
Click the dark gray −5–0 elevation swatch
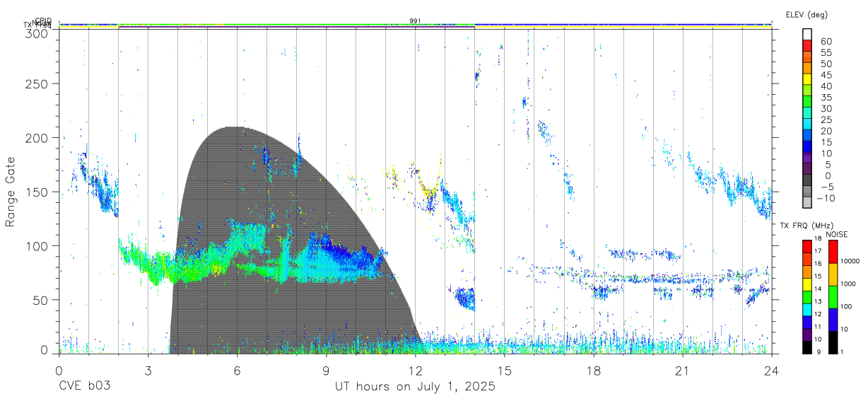click(807, 180)
